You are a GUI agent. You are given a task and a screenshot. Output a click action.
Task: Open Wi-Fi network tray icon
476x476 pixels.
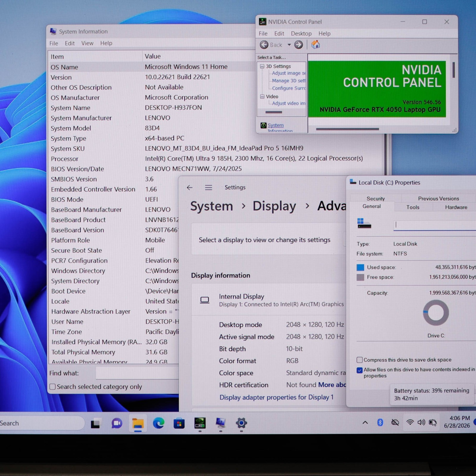(410, 422)
